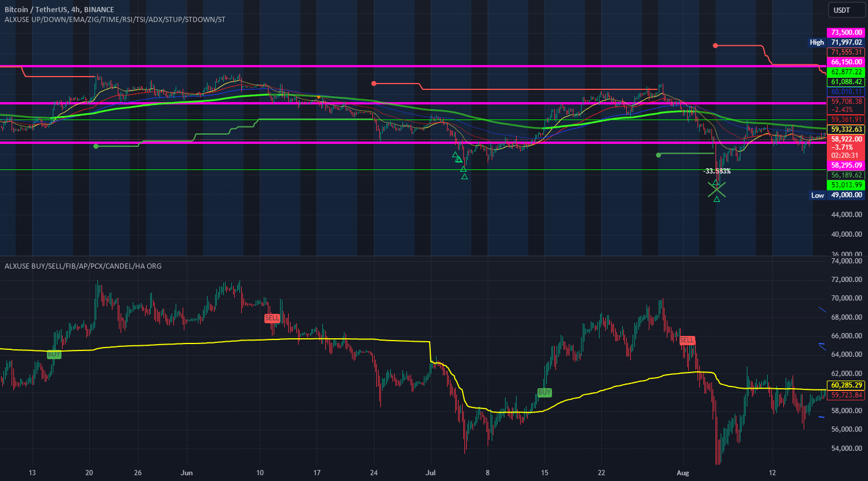The image size is (868, 481).
Task: Click the red SELL marker near August 1
Action: 687,340
